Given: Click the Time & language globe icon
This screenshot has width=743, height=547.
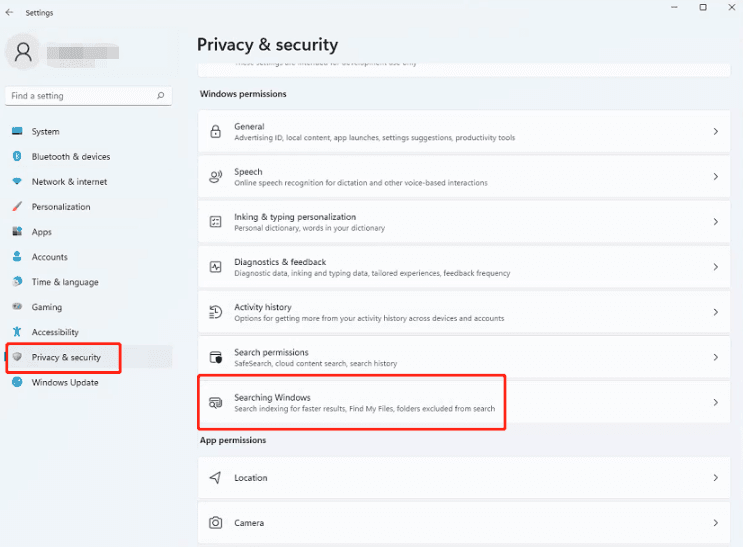Looking at the screenshot, I should tap(17, 282).
